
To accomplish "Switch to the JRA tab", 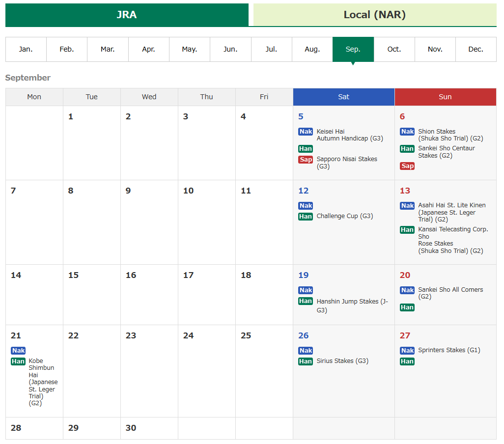I will tap(127, 15).
